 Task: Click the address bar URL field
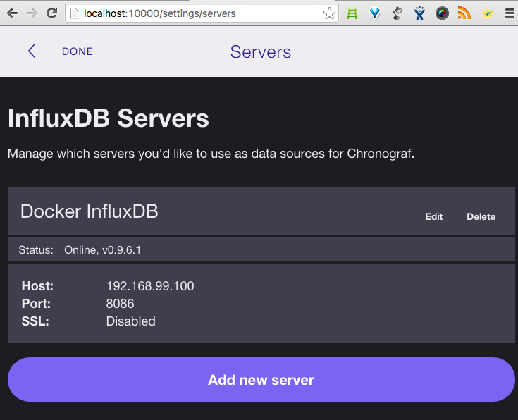(202, 13)
